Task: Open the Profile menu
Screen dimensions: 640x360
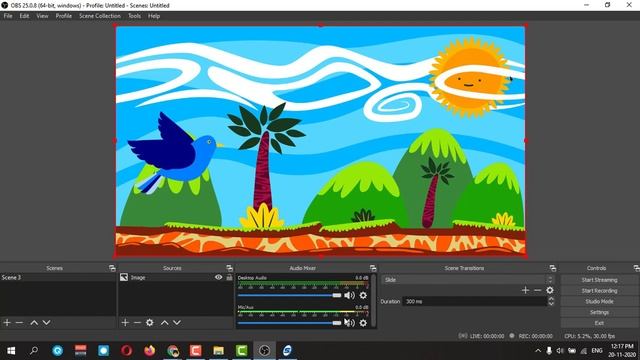Action: coord(64,16)
